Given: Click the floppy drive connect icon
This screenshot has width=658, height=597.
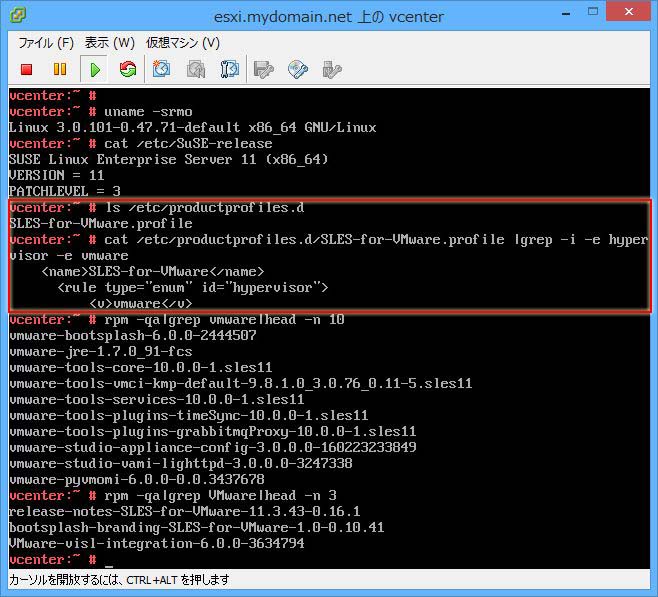Looking at the screenshot, I should pos(264,69).
